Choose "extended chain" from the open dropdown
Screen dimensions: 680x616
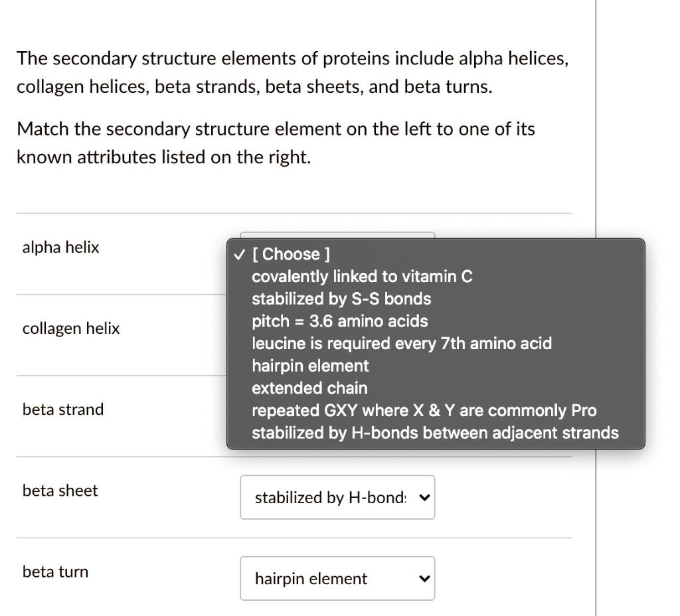point(309,388)
